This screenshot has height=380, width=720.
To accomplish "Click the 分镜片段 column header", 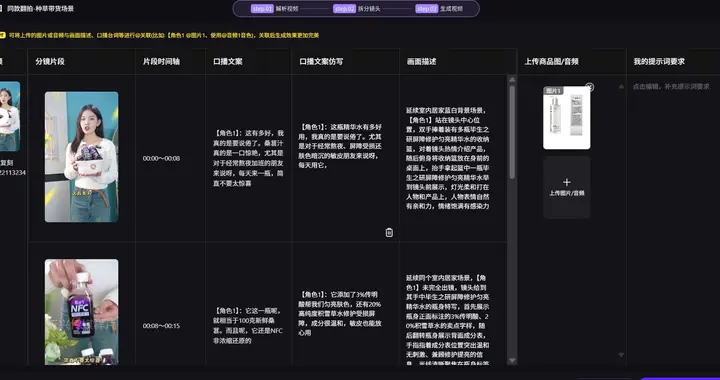I will [x=50, y=61].
